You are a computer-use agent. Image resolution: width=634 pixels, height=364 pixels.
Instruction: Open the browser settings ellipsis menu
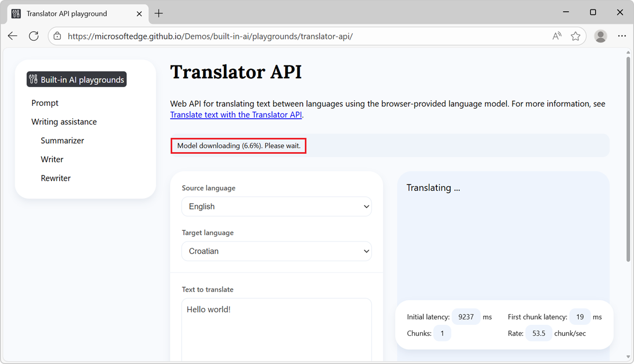click(621, 35)
